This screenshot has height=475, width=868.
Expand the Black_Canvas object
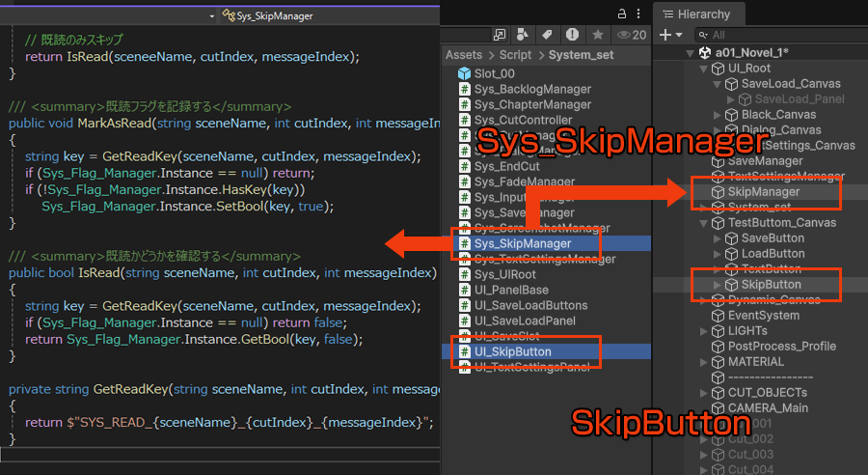tap(717, 115)
